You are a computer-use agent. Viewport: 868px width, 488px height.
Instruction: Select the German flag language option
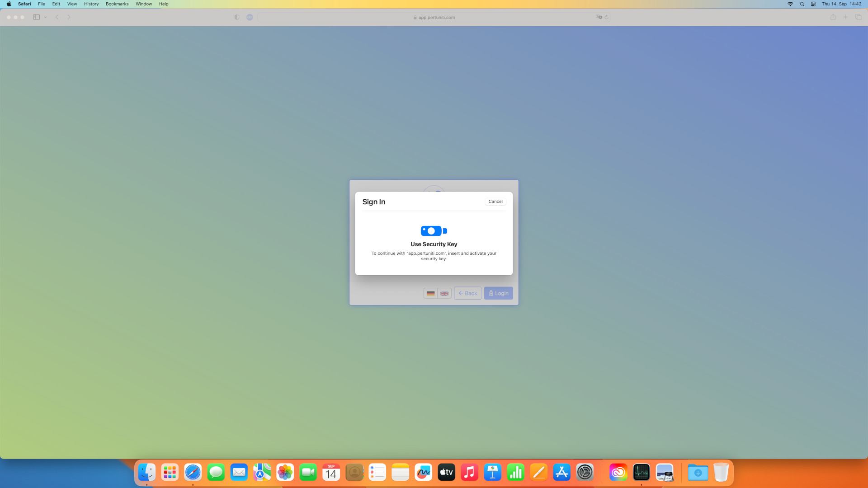[431, 293]
